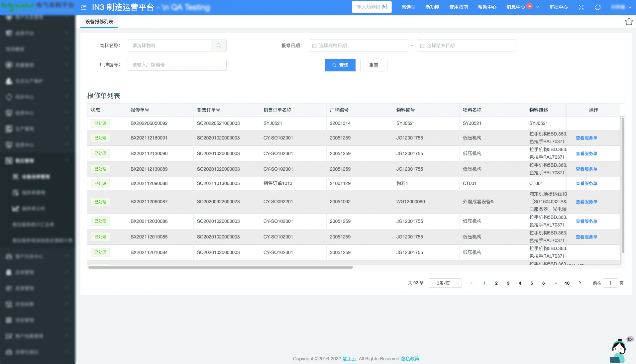Click the magnifier icon beside 物料名称 field
This screenshot has height=364, width=636.
pos(219,45)
